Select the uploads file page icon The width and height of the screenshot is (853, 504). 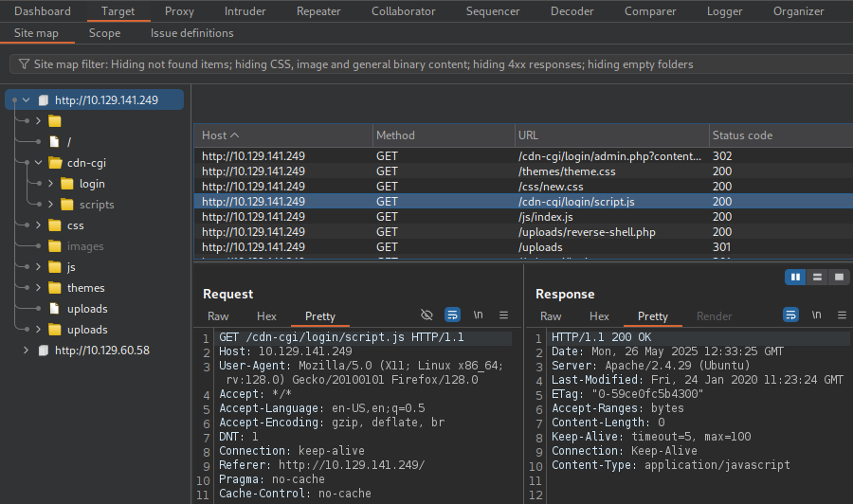54,309
